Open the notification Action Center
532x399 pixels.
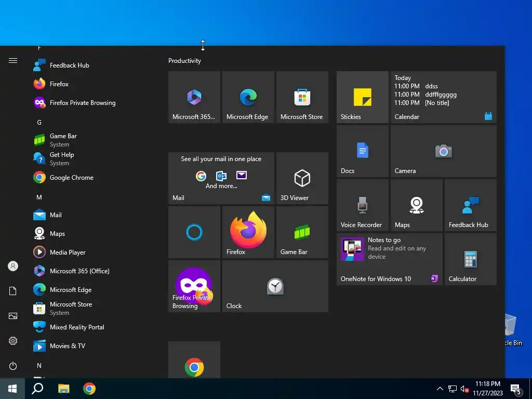[x=516, y=389]
